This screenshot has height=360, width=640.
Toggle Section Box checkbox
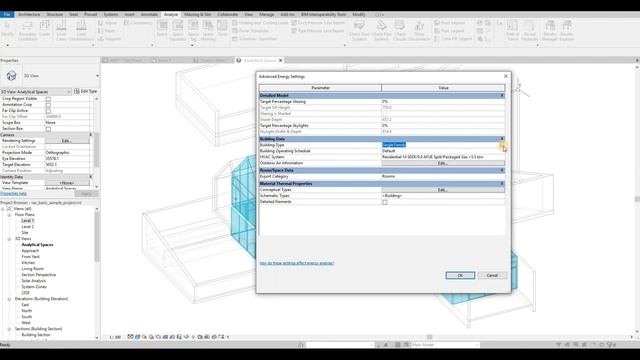48,129
